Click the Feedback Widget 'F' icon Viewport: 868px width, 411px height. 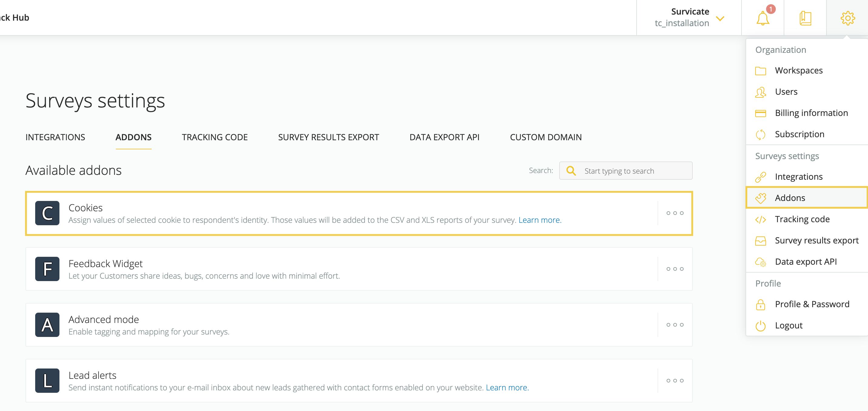click(47, 269)
